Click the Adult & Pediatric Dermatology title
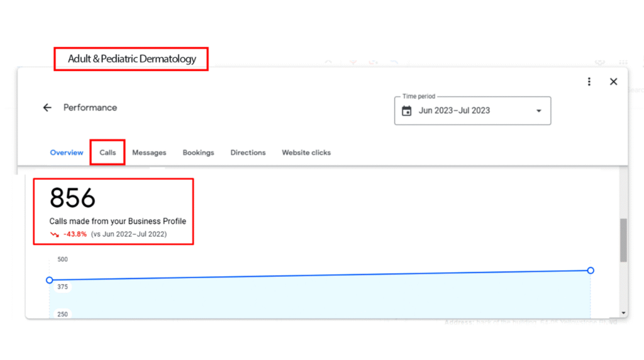Viewport: 644px width, 360px height. 132,59
